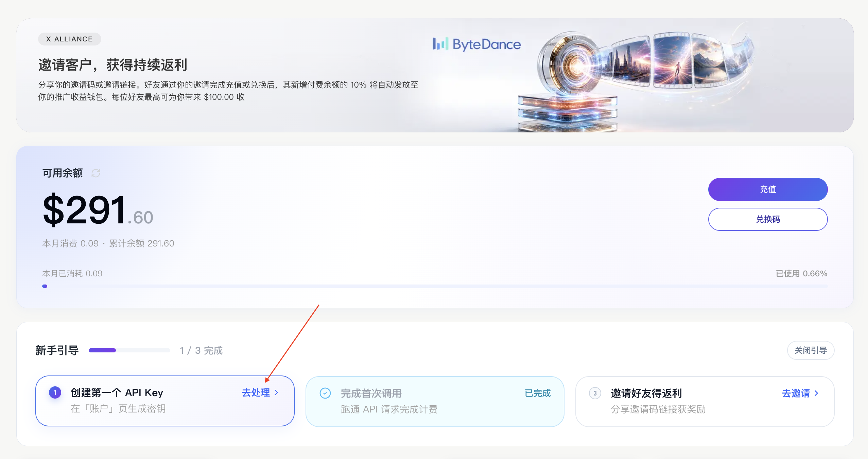Click the 在「账户」页生成密钥 subtitle
The image size is (868, 459).
pos(118,408)
